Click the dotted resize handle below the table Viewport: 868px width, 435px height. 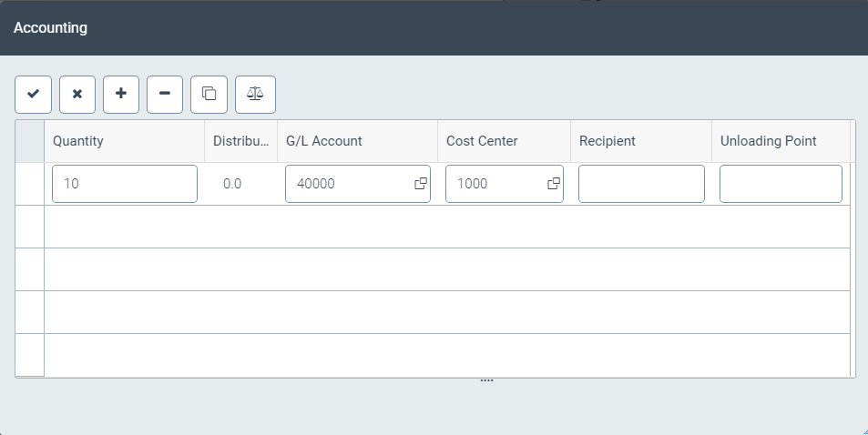click(x=486, y=380)
